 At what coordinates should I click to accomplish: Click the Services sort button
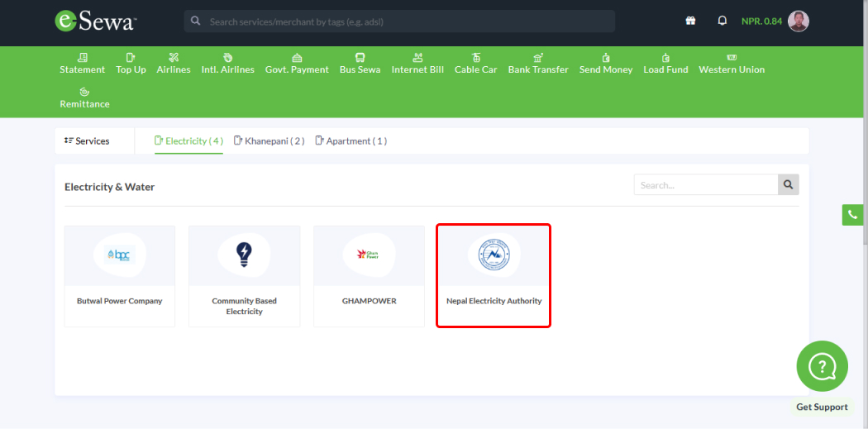(x=87, y=141)
